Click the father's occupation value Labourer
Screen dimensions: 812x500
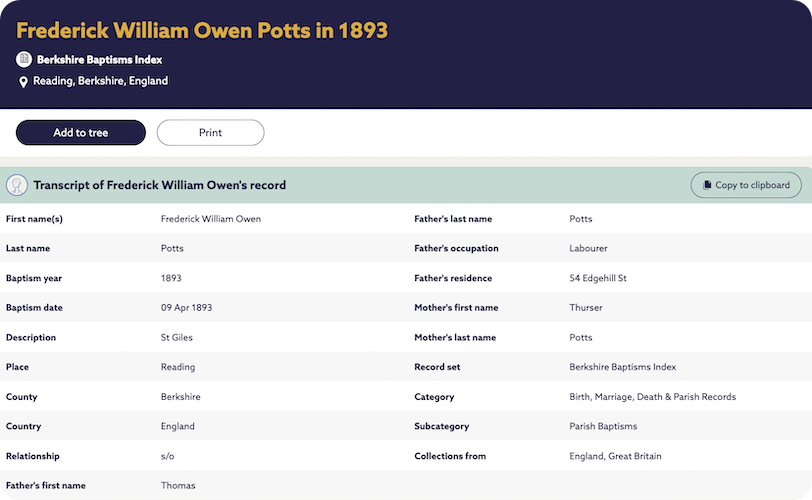pos(588,249)
